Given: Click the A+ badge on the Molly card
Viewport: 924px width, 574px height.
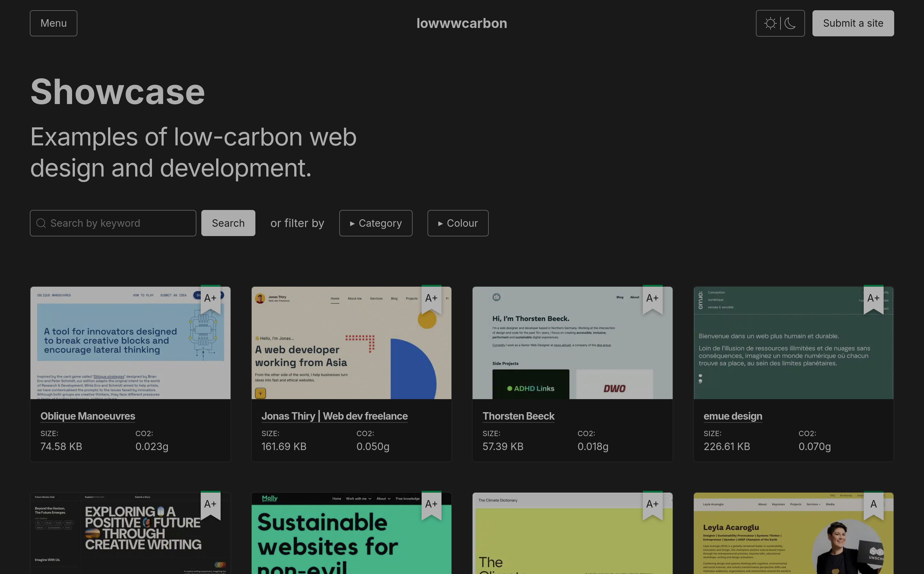Looking at the screenshot, I should point(431,504).
